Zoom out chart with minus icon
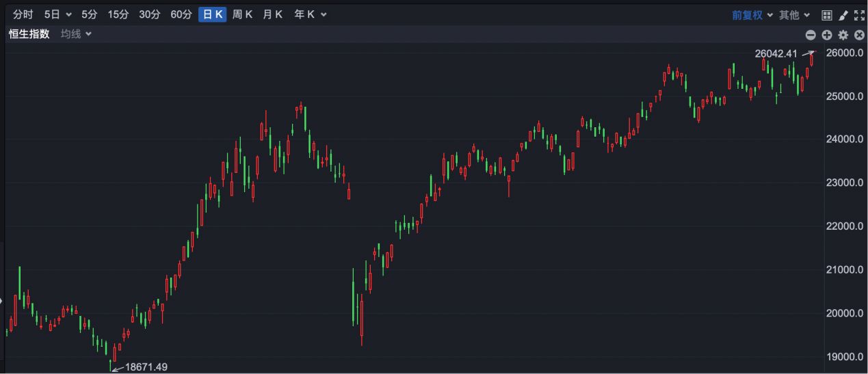The image size is (868, 374). click(x=811, y=35)
